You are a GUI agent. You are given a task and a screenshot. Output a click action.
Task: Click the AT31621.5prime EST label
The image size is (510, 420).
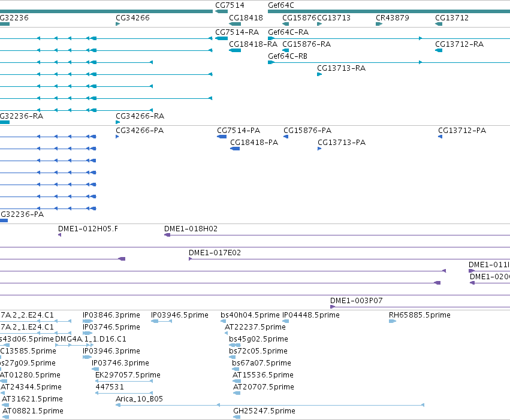(x=32, y=399)
